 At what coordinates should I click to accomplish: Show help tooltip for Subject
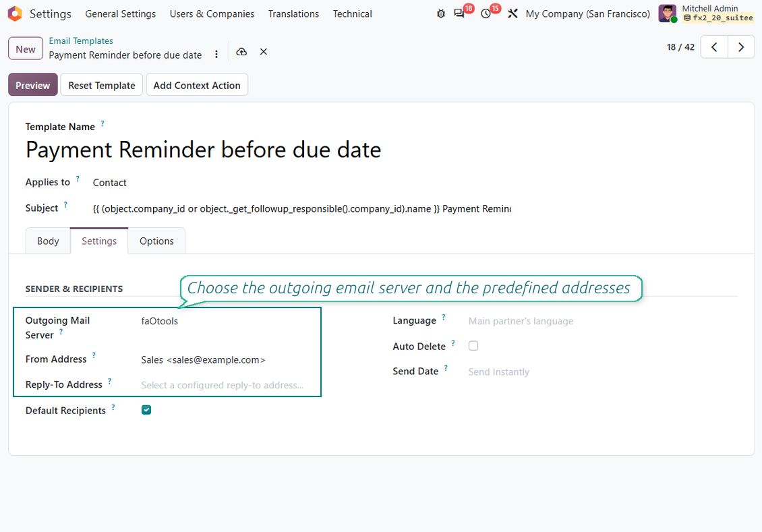pyautogui.click(x=65, y=205)
